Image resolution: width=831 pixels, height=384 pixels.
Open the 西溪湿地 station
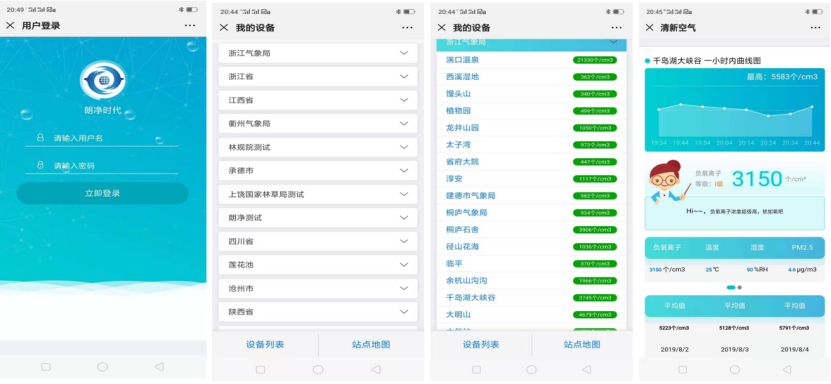[531, 77]
